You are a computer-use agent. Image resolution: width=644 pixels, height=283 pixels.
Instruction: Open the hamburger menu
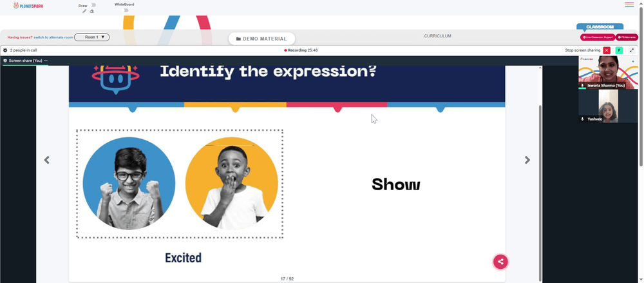629,5
